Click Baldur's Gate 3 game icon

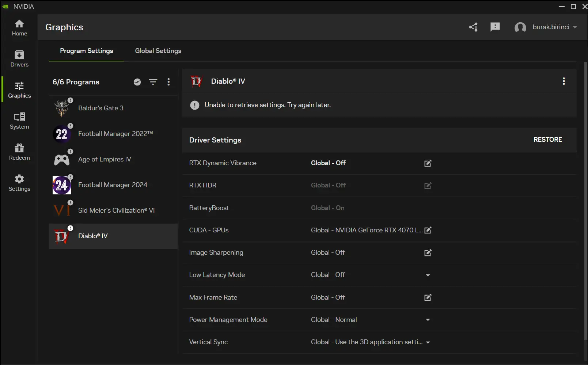tap(62, 108)
